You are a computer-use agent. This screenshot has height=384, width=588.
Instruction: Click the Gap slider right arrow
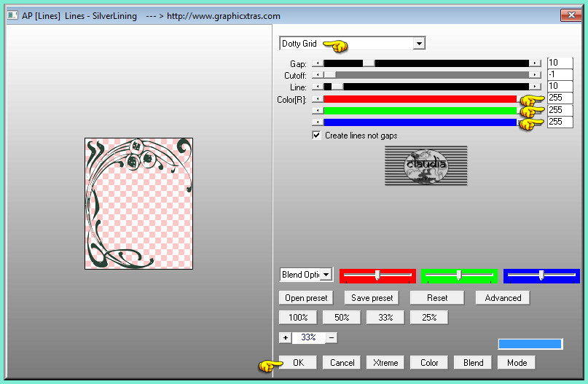pyautogui.click(x=535, y=63)
